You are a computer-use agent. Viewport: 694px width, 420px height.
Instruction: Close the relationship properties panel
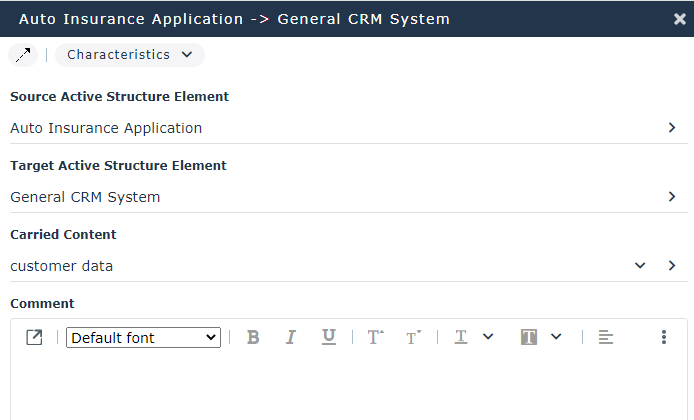680,19
